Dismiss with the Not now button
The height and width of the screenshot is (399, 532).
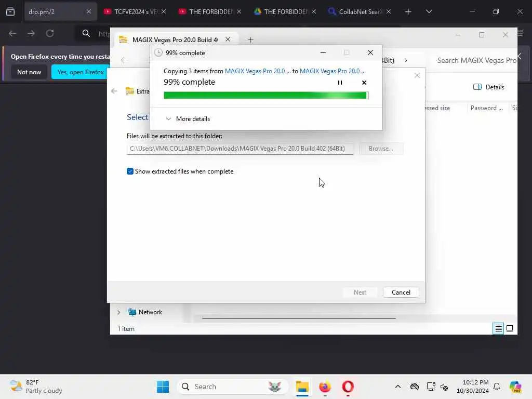pos(29,72)
